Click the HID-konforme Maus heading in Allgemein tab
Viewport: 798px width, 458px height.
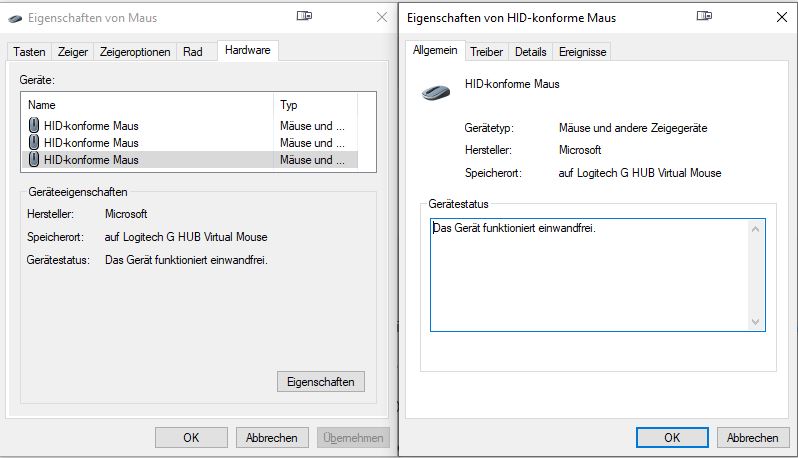[x=512, y=84]
